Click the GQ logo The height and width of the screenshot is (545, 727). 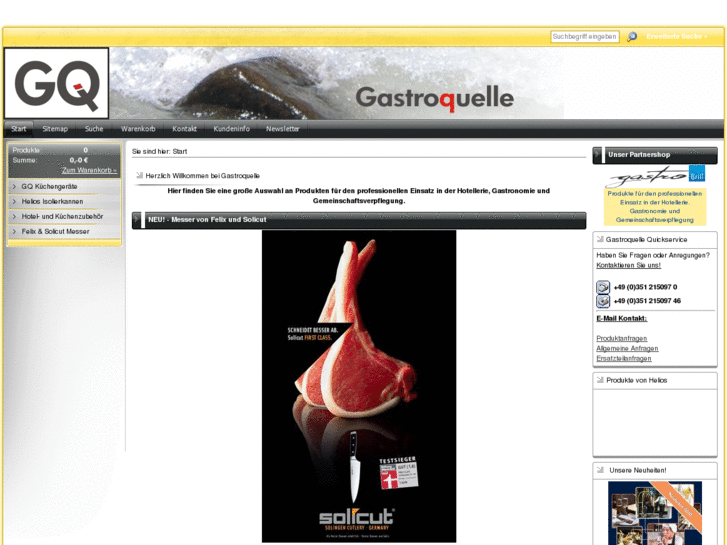pyautogui.click(x=57, y=83)
